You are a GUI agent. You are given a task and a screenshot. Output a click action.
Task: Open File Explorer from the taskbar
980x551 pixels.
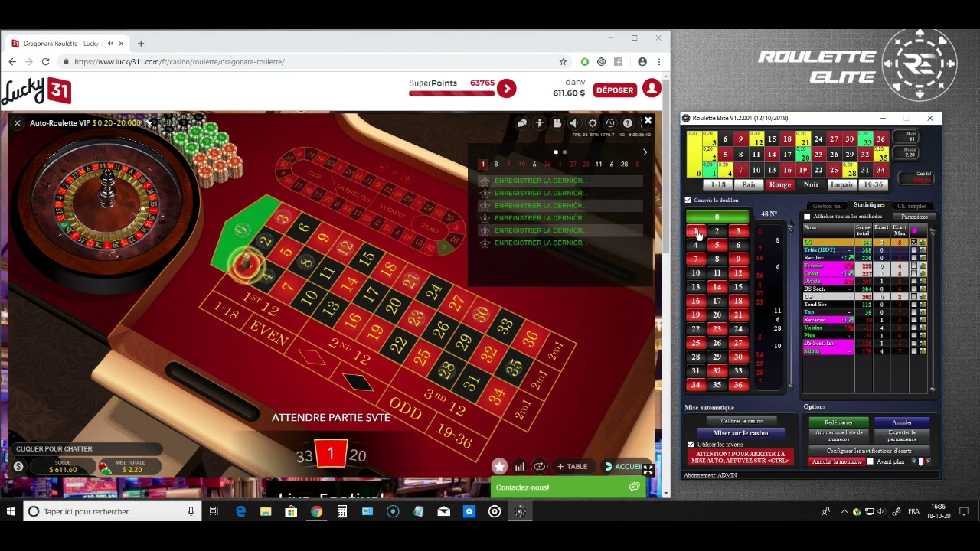pyautogui.click(x=266, y=511)
